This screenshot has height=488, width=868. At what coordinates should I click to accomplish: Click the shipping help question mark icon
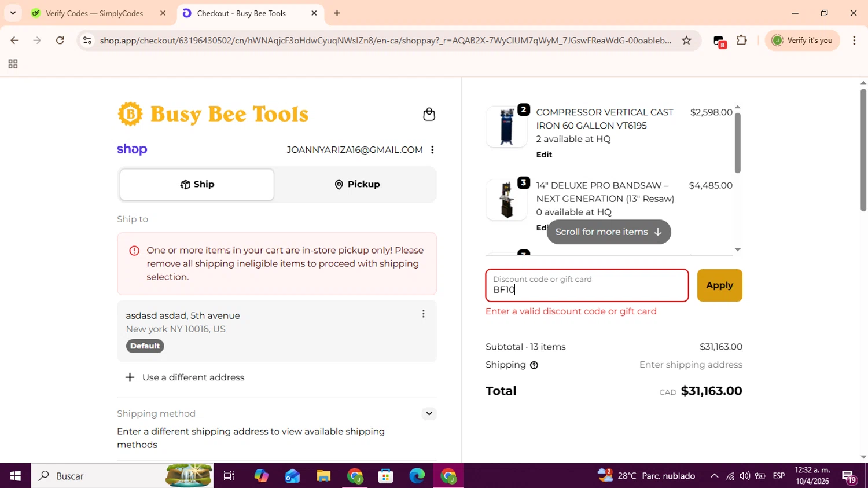coord(534,365)
